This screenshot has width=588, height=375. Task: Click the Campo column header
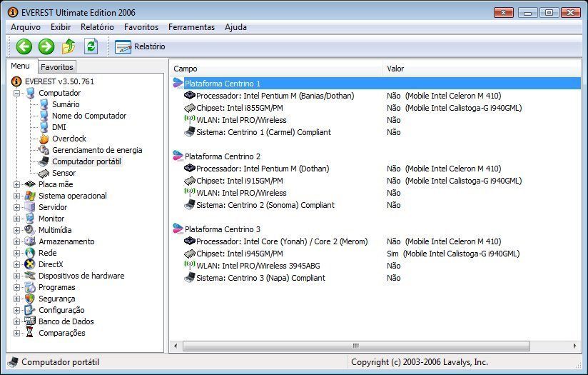[276, 69]
